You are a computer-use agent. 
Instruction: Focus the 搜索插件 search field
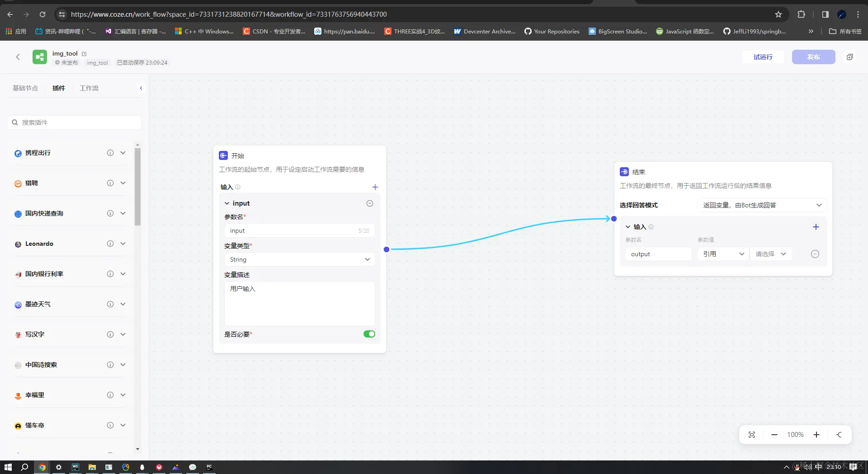click(x=75, y=122)
